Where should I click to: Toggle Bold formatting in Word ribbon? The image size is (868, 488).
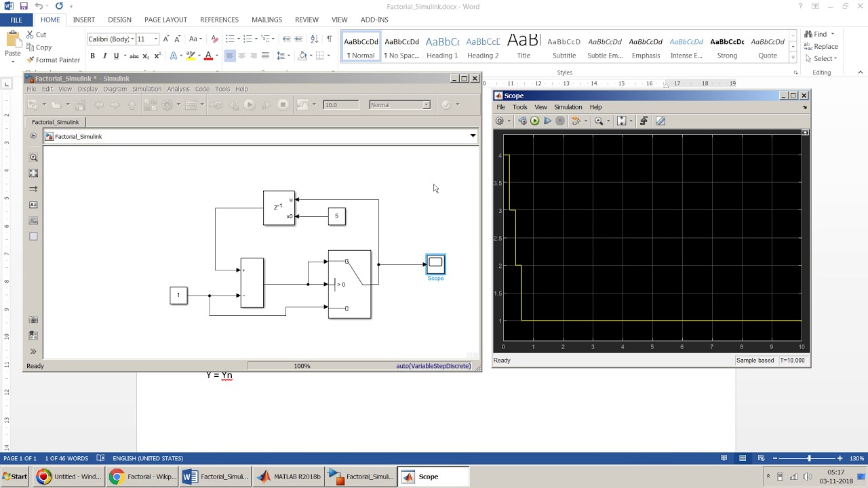[x=92, y=56]
